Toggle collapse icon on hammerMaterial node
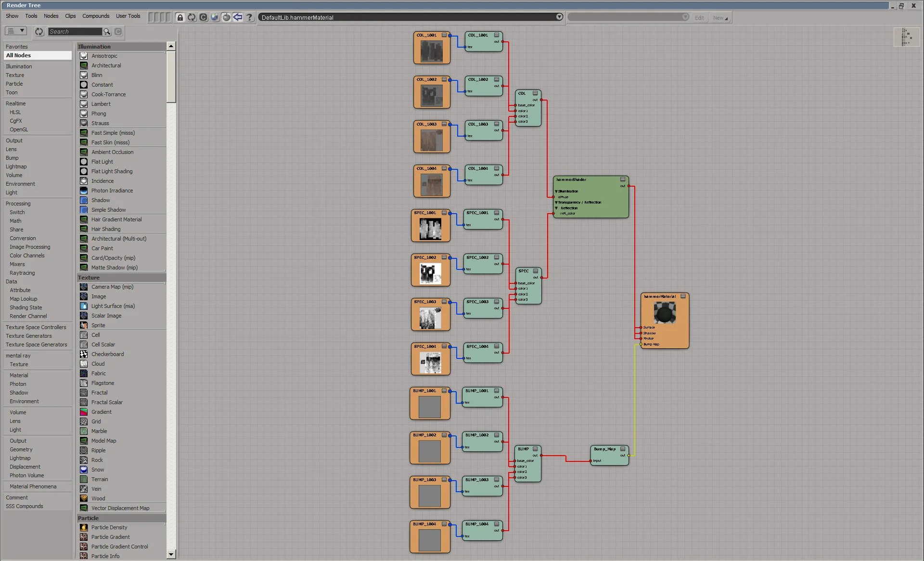Screen dimensions: 924x561 click(x=683, y=296)
